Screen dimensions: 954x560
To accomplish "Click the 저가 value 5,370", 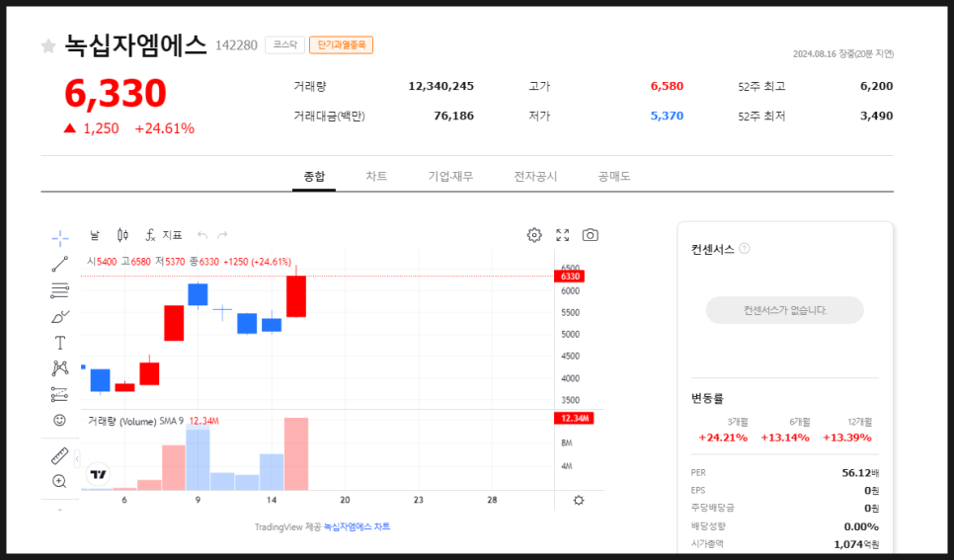I will [667, 116].
